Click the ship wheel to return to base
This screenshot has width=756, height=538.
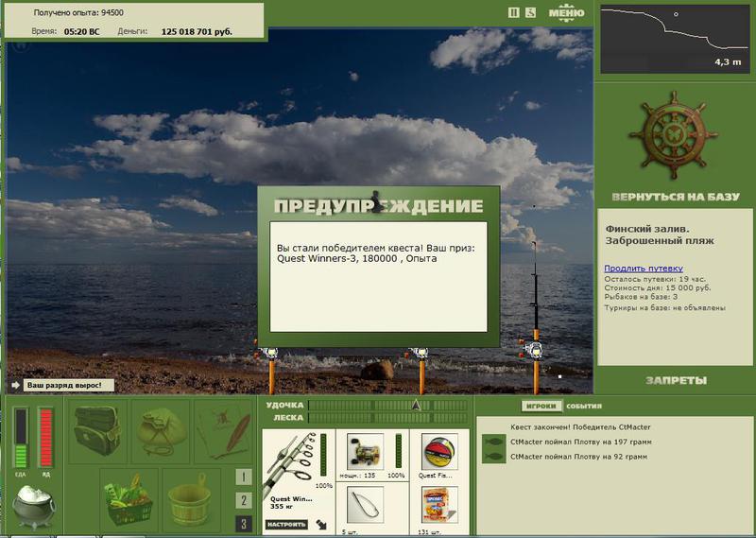coord(674,135)
